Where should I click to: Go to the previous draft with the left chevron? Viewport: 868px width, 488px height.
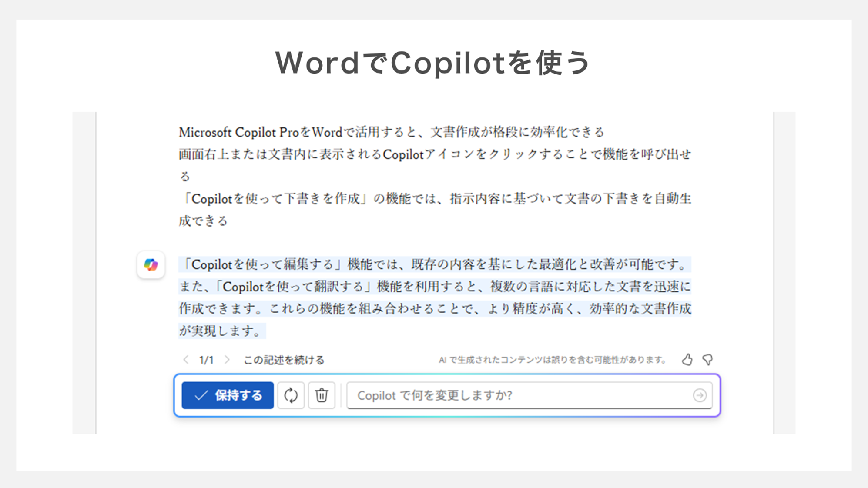(x=186, y=360)
